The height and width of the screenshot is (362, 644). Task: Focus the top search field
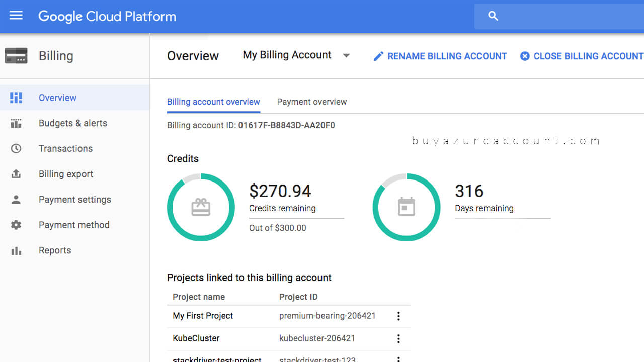coord(559,16)
